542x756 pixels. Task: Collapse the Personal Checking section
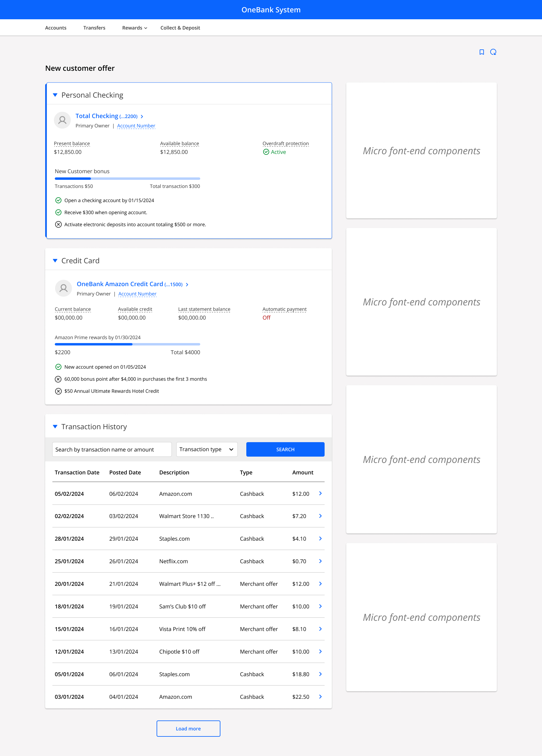point(55,95)
